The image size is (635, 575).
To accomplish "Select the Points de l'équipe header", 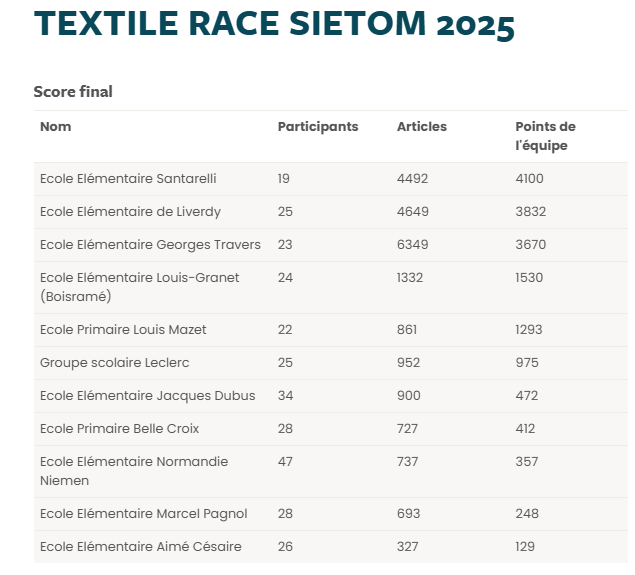I will pyautogui.click(x=545, y=136).
